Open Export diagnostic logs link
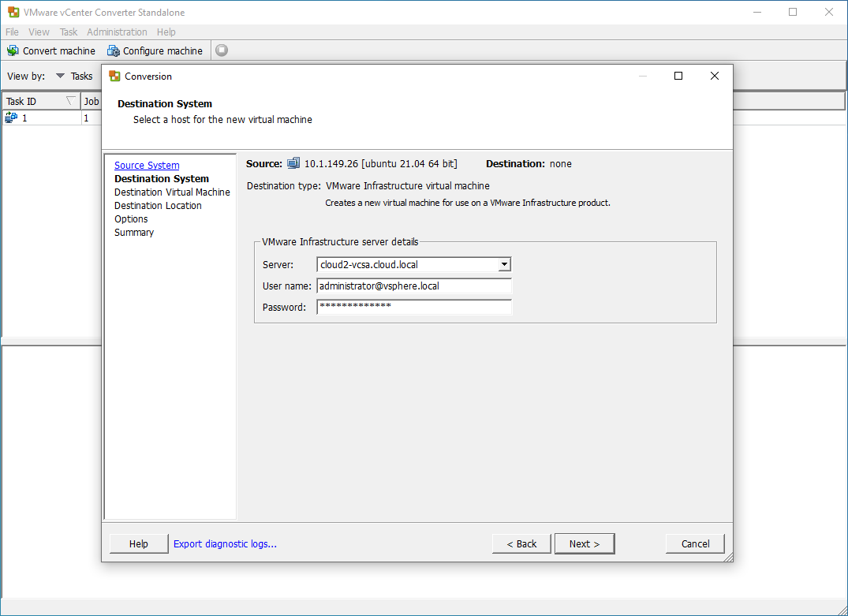The width and height of the screenshot is (848, 616). (x=225, y=543)
